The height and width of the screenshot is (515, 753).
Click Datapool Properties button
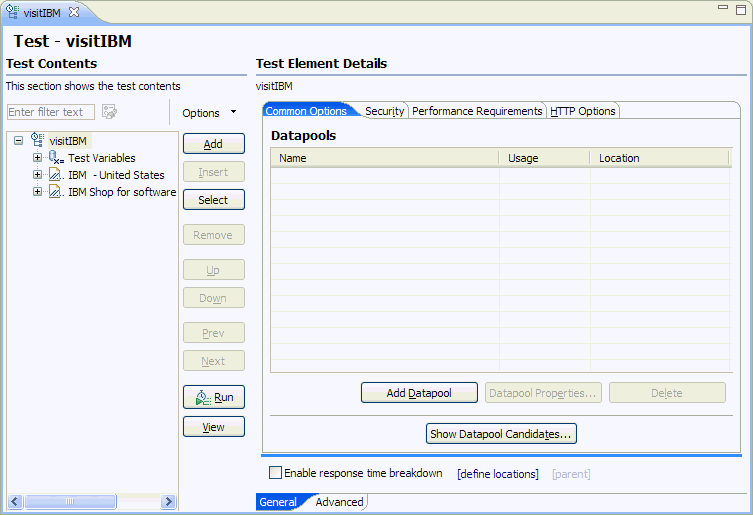pos(543,392)
